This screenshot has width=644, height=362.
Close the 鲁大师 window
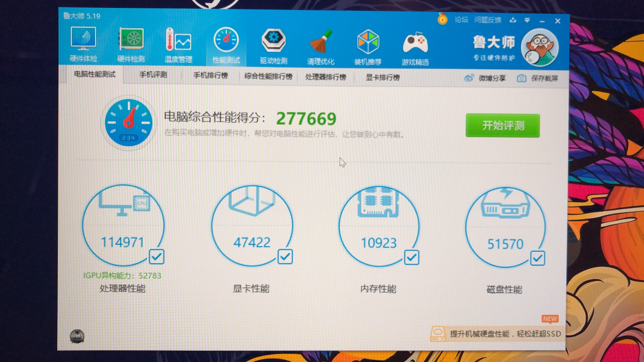(x=558, y=21)
